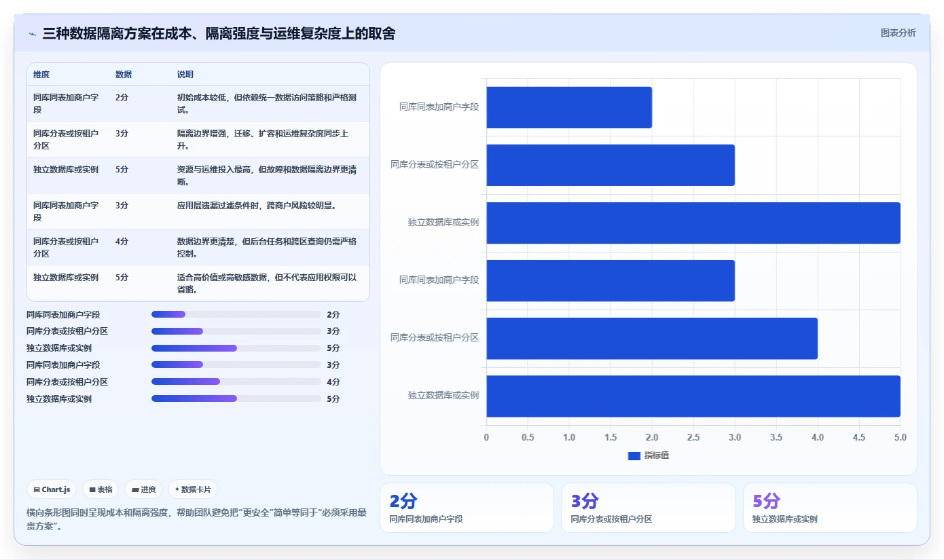Select the 进度 tag chip
The width and height of the screenshot is (944, 560).
coord(143,489)
